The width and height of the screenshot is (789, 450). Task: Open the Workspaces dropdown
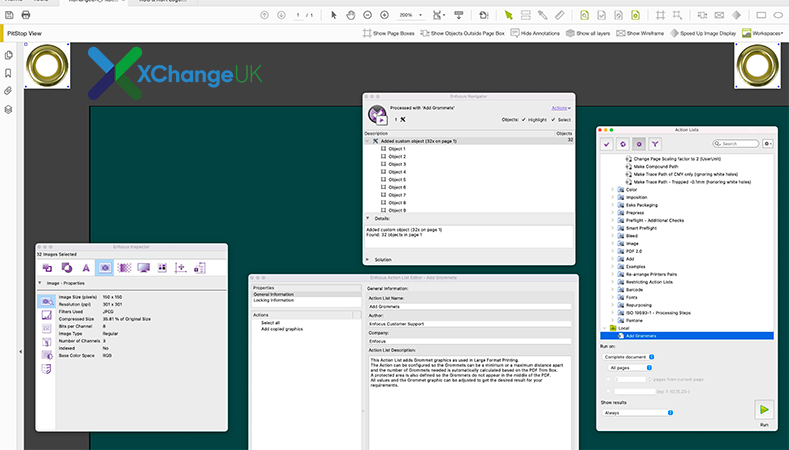coord(762,33)
